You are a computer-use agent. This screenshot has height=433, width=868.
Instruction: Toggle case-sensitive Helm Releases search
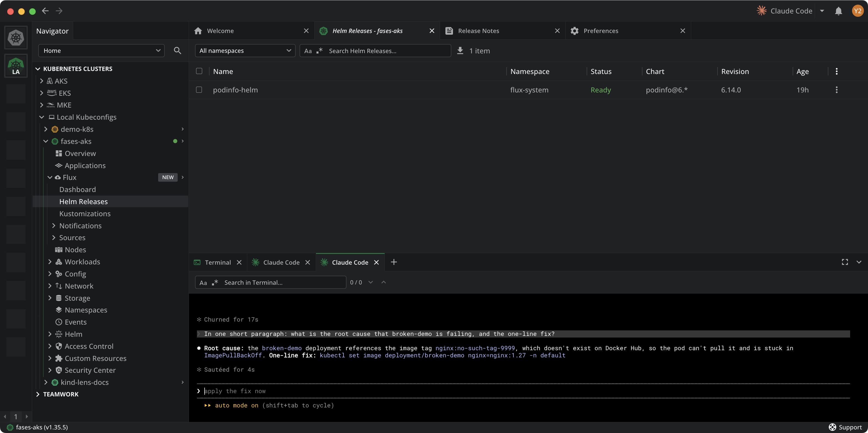click(308, 51)
